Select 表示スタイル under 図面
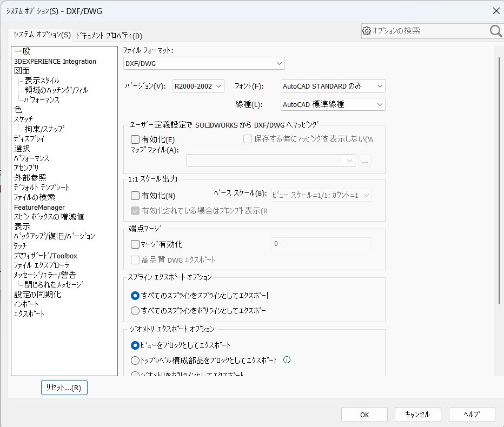Image resolution: width=504 pixels, height=427 pixels. tap(42, 81)
